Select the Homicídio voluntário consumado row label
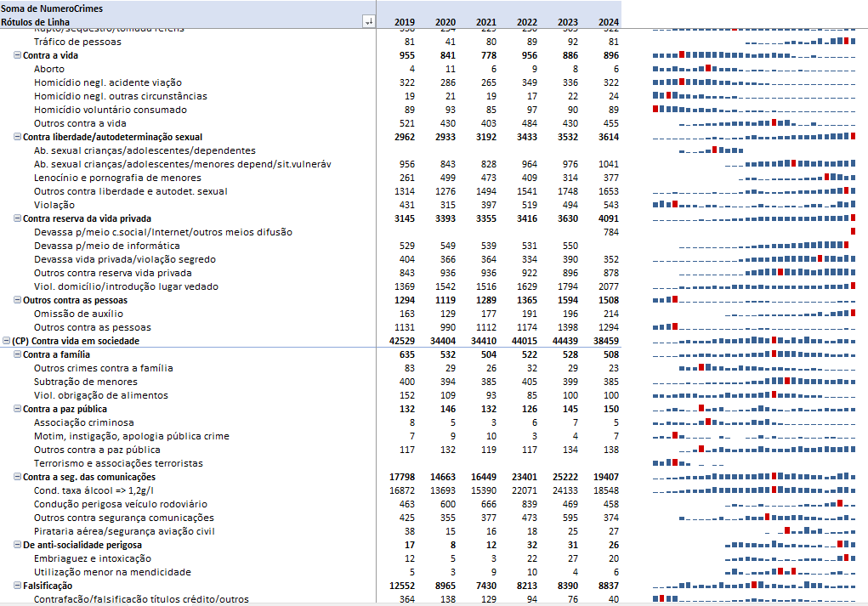Viewport: 868px width, 606px height. click(x=111, y=110)
